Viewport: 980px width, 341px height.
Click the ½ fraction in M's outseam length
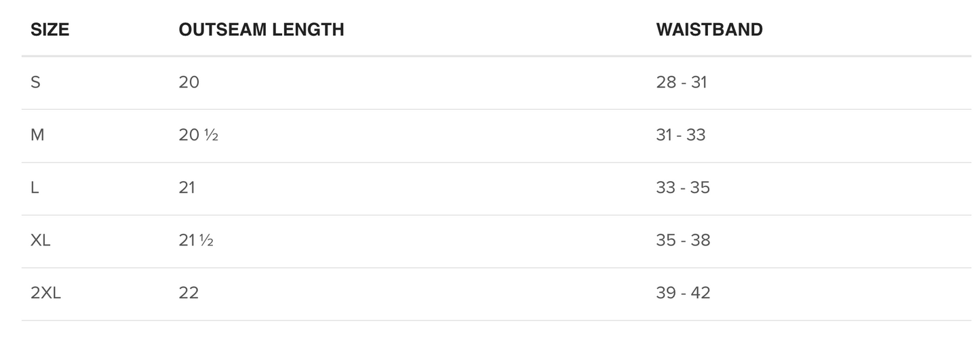[211, 136]
